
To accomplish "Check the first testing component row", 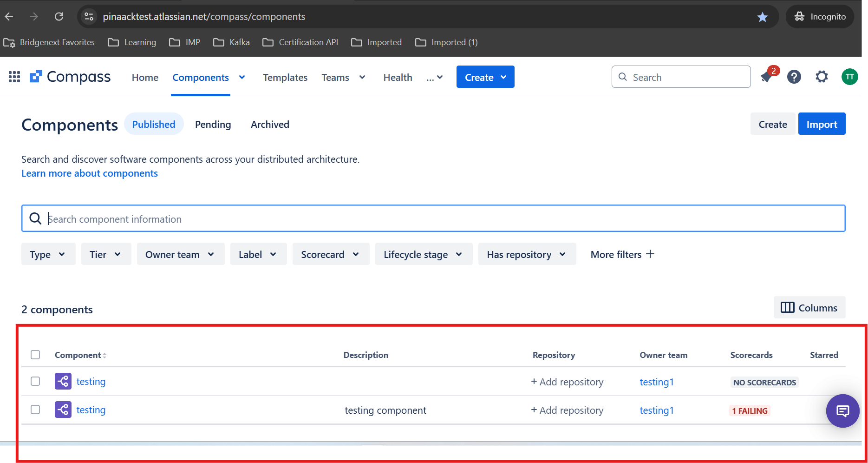I will [35, 381].
